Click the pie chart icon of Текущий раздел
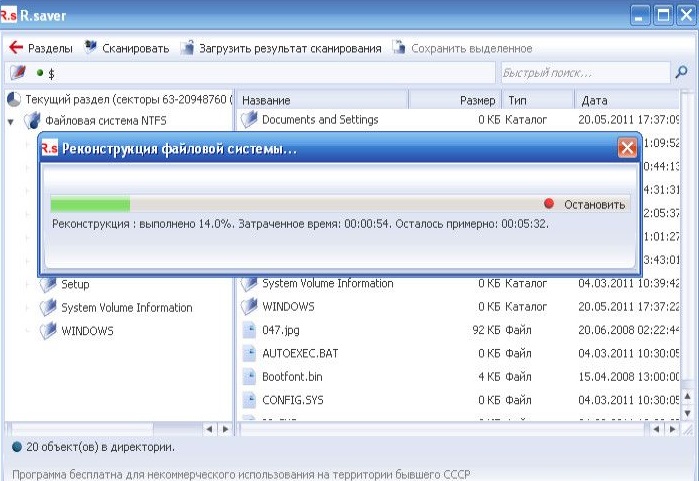The image size is (699, 481). click(14, 99)
